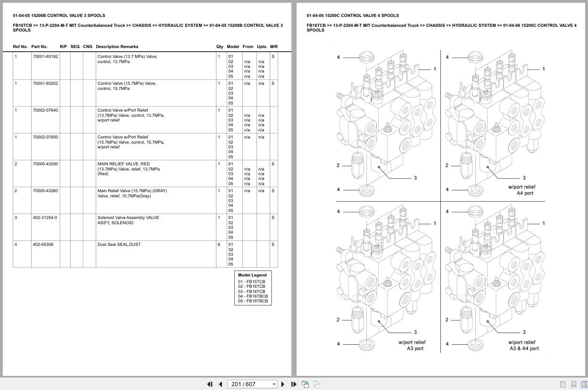The image size is (588, 390).
Task: Click the Model column header
Action: click(x=233, y=47)
